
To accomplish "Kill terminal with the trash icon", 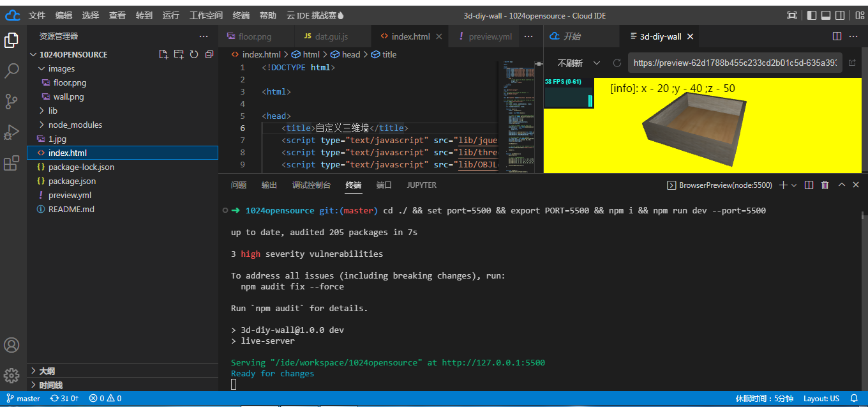I will (825, 185).
